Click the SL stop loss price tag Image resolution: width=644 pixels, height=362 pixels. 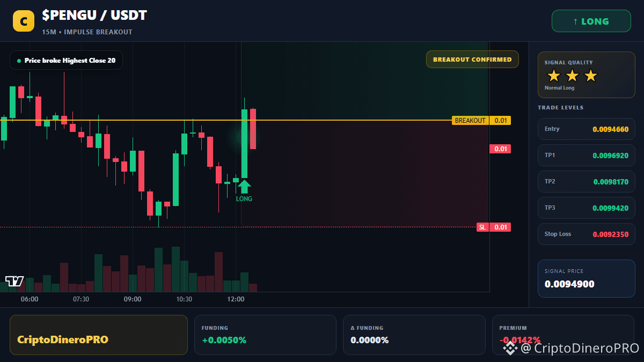(494, 227)
